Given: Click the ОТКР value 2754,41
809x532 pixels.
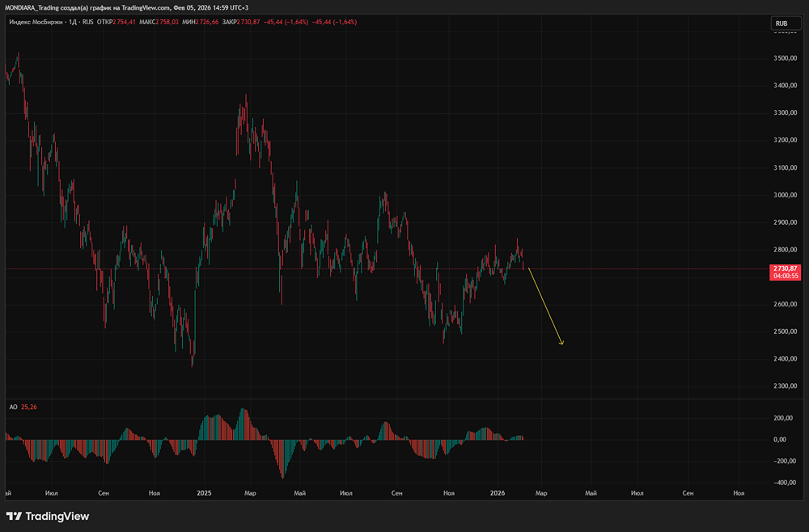Looking at the screenshot, I should [x=125, y=22].
